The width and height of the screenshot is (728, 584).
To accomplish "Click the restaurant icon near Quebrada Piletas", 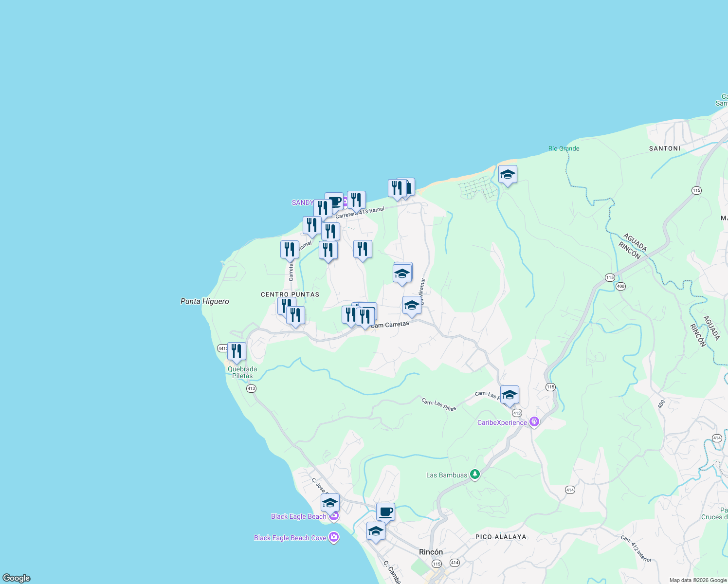I will pyautogui.click(x=237, y=350).
